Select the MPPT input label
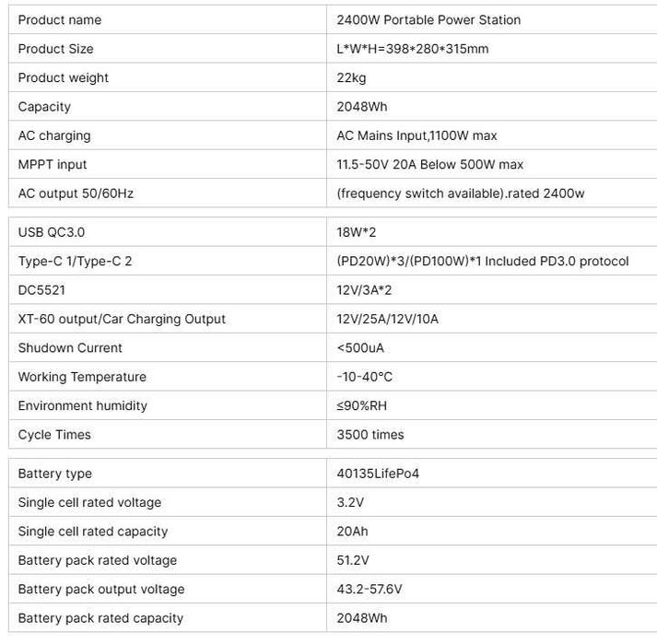657x644 pixels. [53, 164]
